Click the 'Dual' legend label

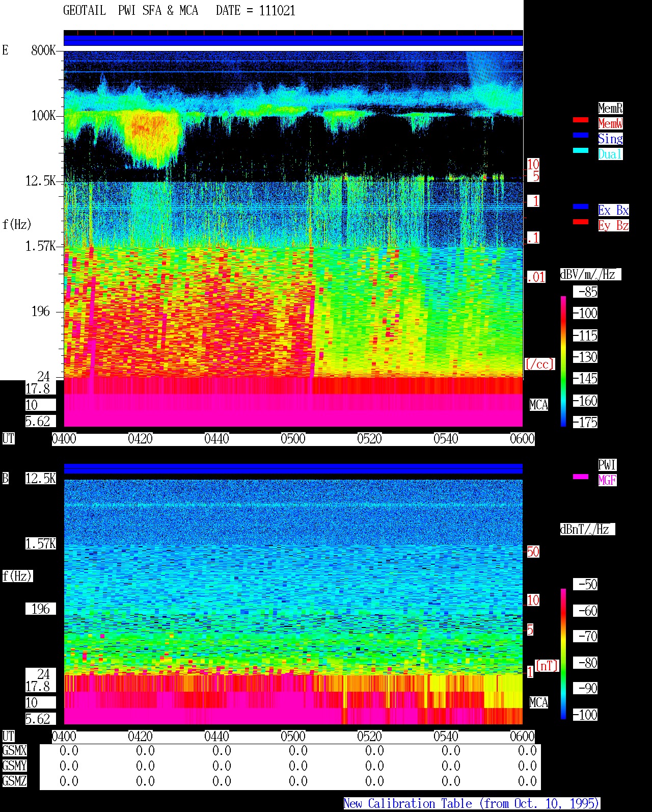tap(610, 154)
